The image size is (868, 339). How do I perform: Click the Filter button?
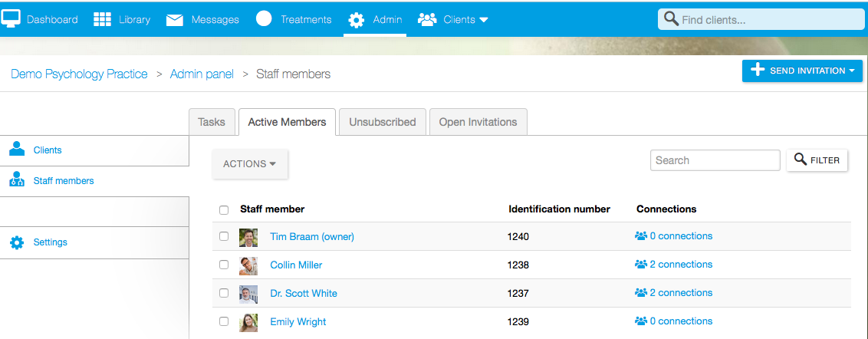pyautogui.click(x=817, y=160)
